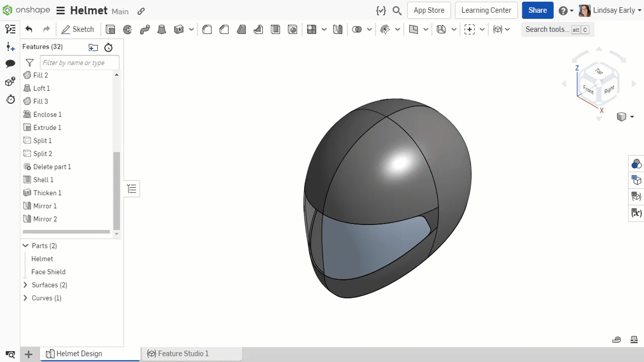Click the Shell tool icon

pyautogui.click(x=275, y=29)
